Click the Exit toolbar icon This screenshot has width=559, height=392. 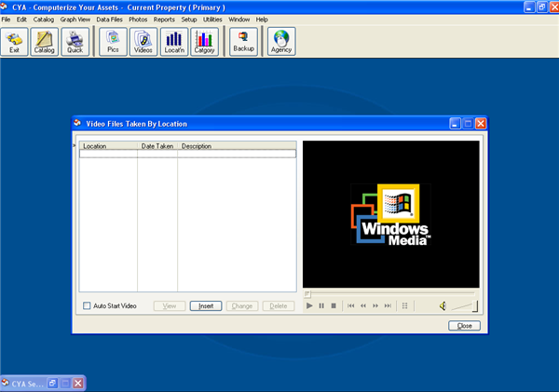pyautogui.click(x=14, y=42)
